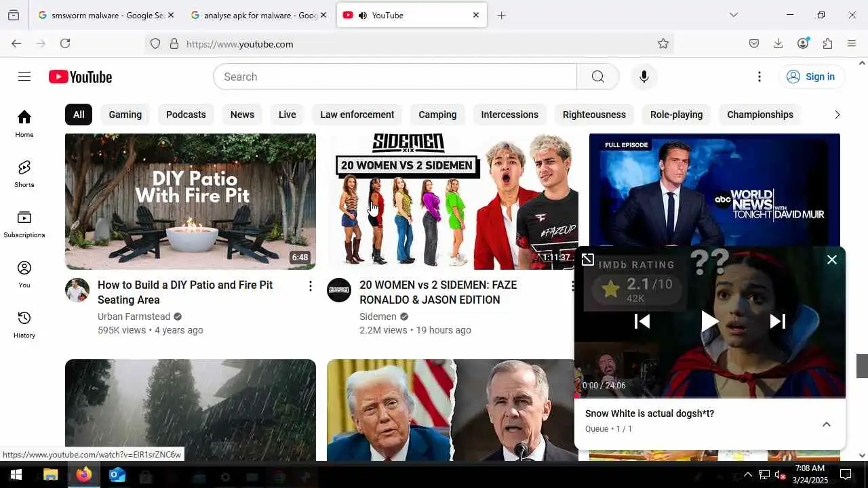Expand the miniplayer queue chevron

pos(827,424)
